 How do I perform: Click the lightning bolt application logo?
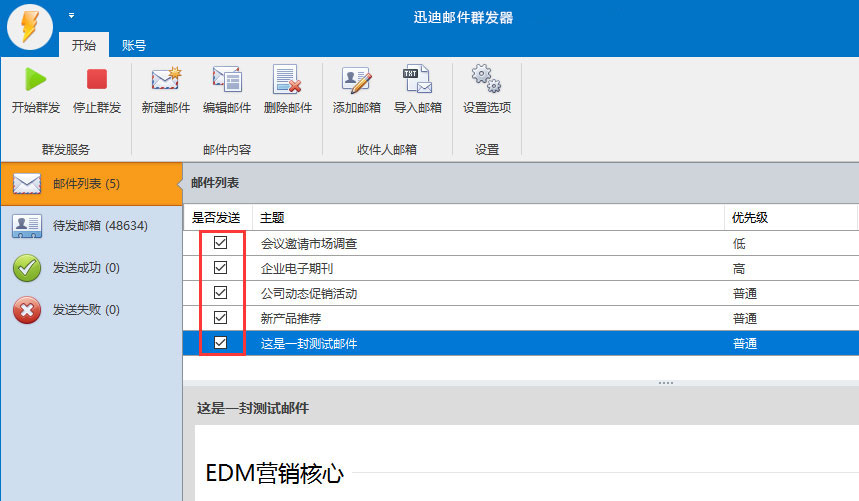tap(30, 27)
